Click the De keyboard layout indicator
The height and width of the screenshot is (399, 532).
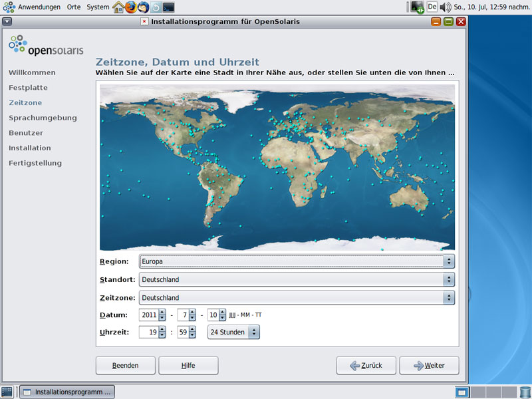coord(432,7)
